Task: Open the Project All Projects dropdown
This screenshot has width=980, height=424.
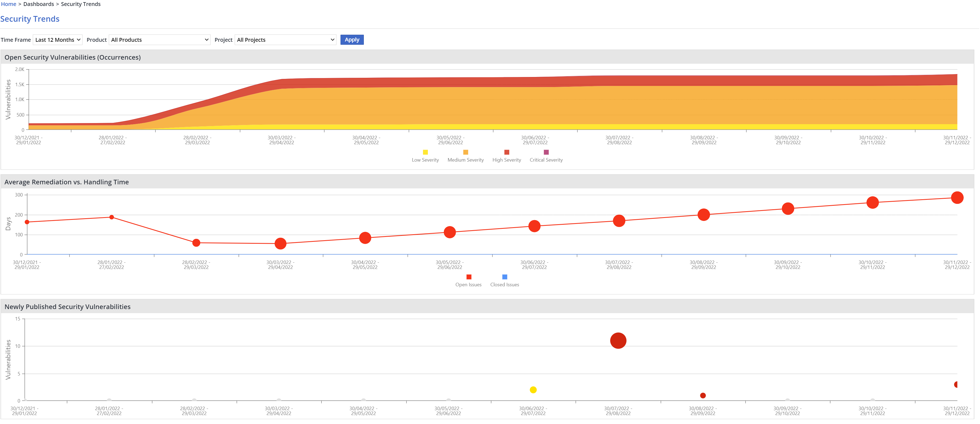Action: pyautogui.click(x=285, y=40)
